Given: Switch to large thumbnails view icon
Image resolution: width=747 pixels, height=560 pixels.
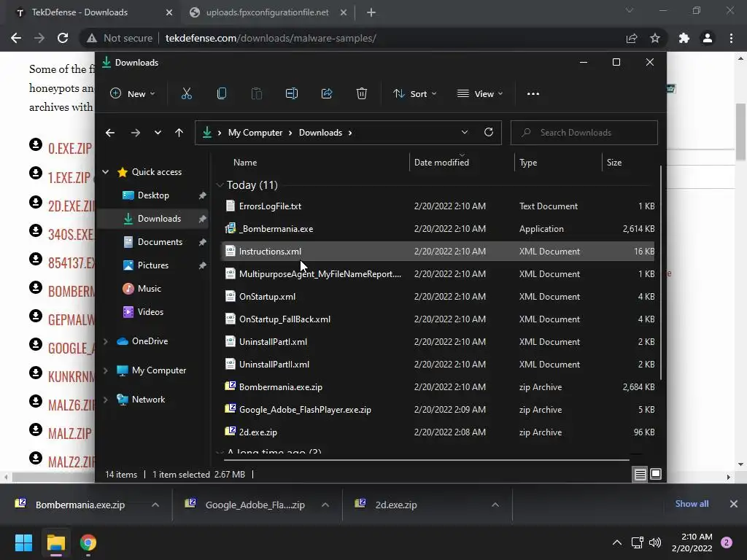Looking at the screenshot, I should tap(656, 474).
